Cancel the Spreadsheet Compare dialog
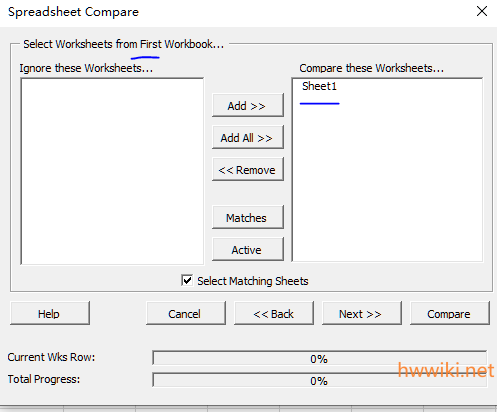Image resolution: width=497 pixels, height=412 pixels. [x=186, y=313]
